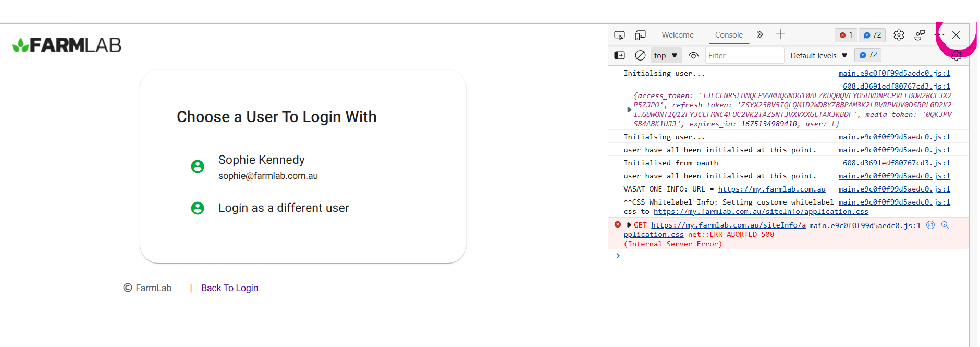Clear console with the ban icon
The width and height of the screenshot is (980, 347).
[640, 55]
